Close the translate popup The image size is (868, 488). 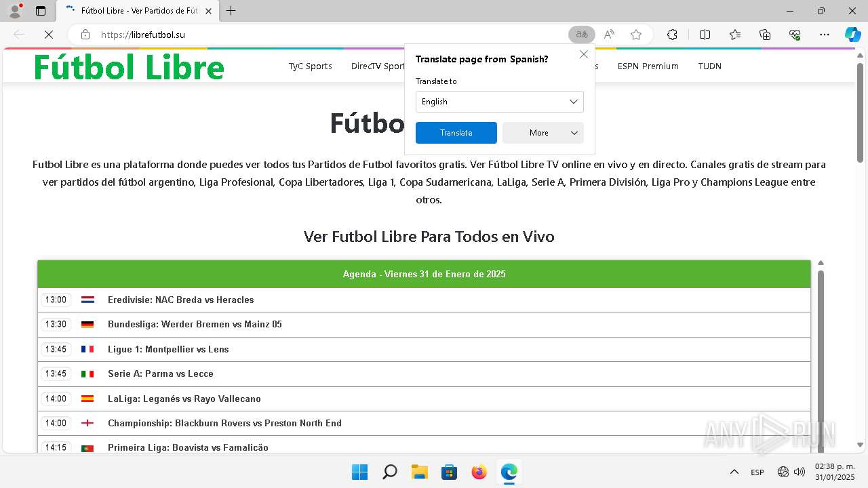(584, 54)
